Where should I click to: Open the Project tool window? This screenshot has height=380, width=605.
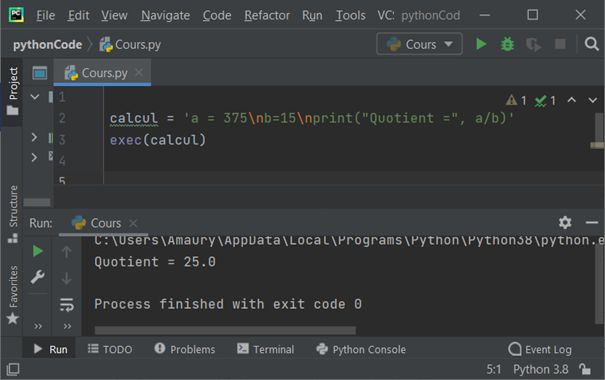pos(13,91)
